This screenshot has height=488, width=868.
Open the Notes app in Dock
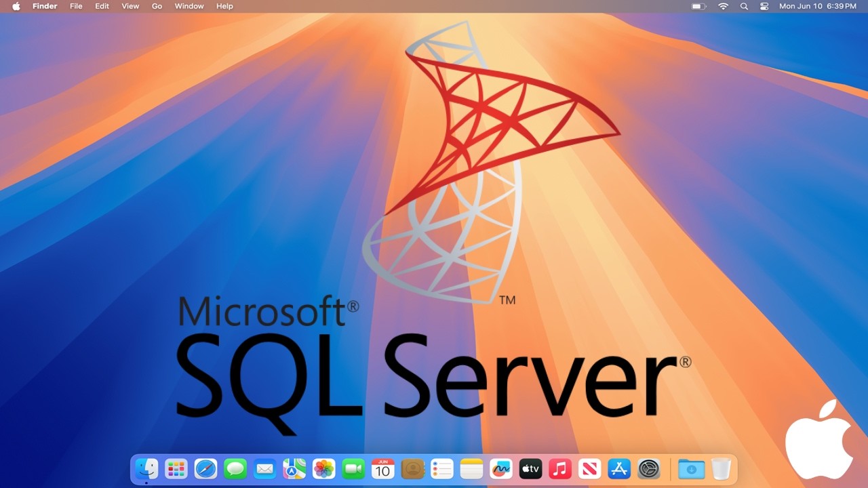(471, 468)
